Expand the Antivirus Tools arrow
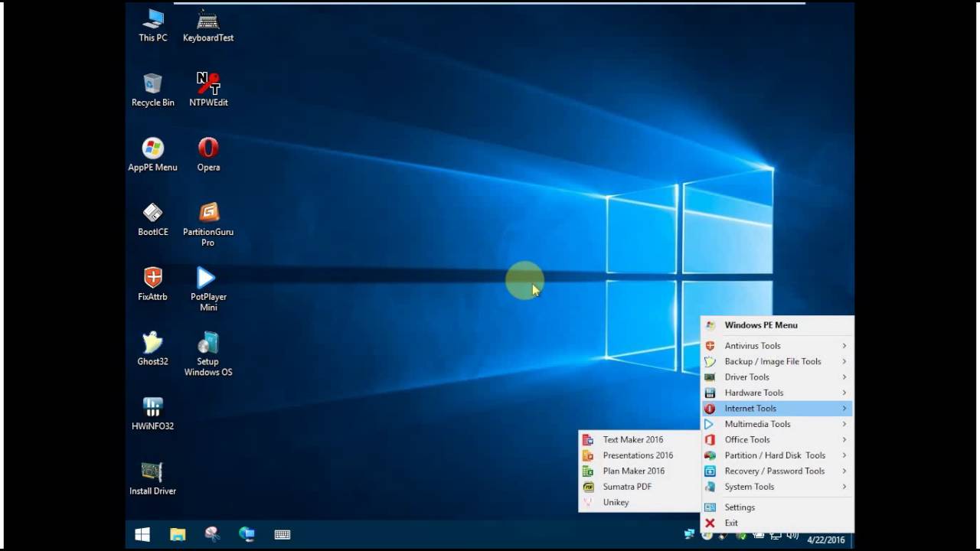This screenshot has height=551, width=980. click(844, 346)
